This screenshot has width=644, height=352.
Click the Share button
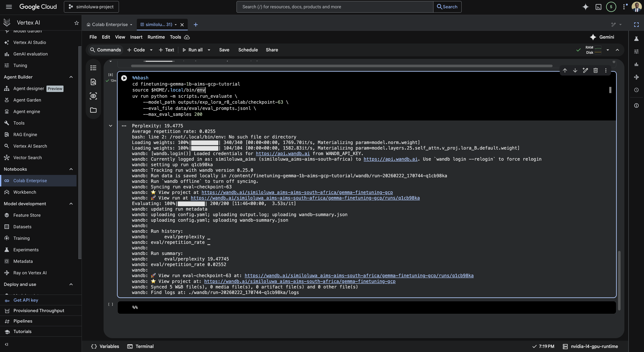(272, 50)
